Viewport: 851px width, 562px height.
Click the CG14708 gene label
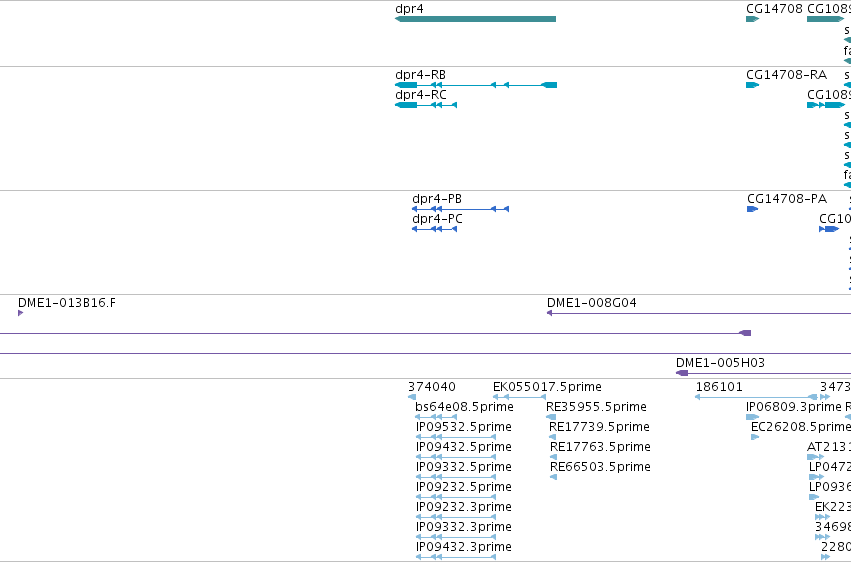click(x=774, y=9)
